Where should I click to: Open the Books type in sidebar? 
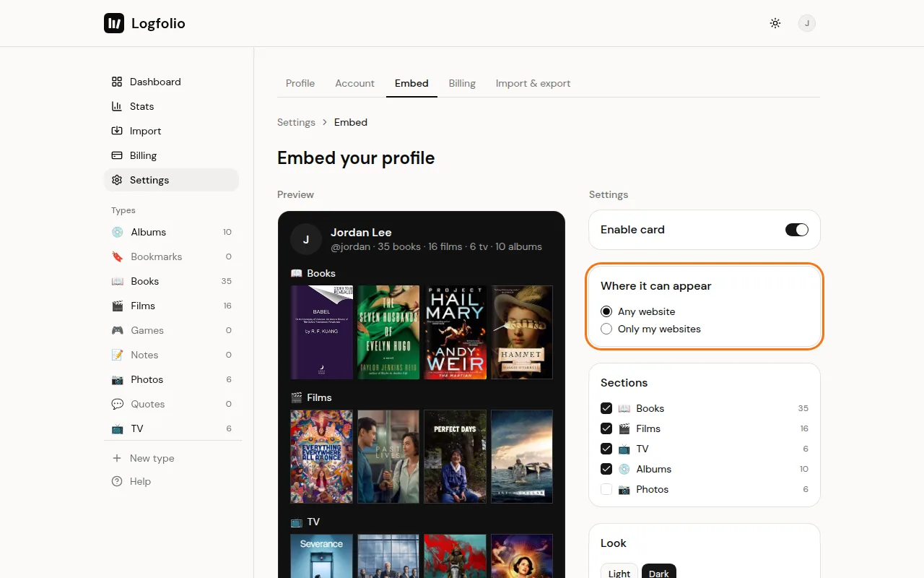(171, 281)
